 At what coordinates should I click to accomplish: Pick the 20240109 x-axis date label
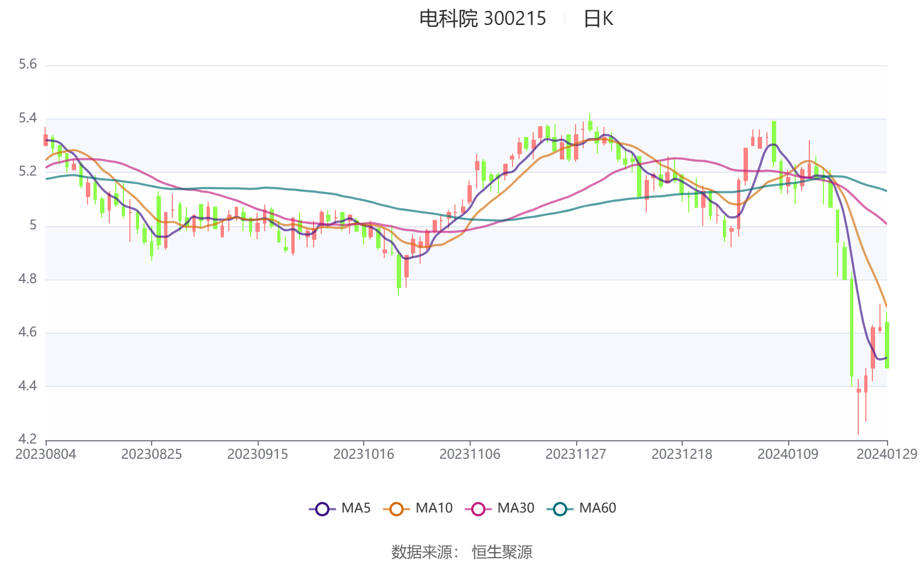tap(788, 454)
